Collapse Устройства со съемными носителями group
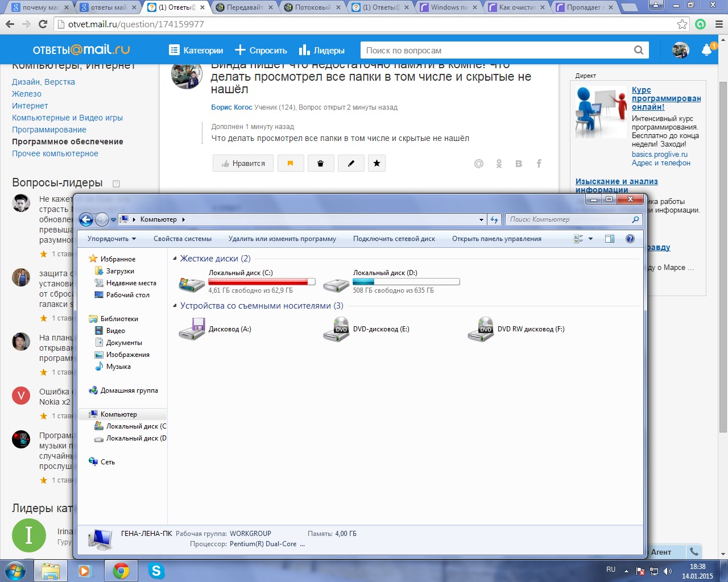 [x=175, y=306]
